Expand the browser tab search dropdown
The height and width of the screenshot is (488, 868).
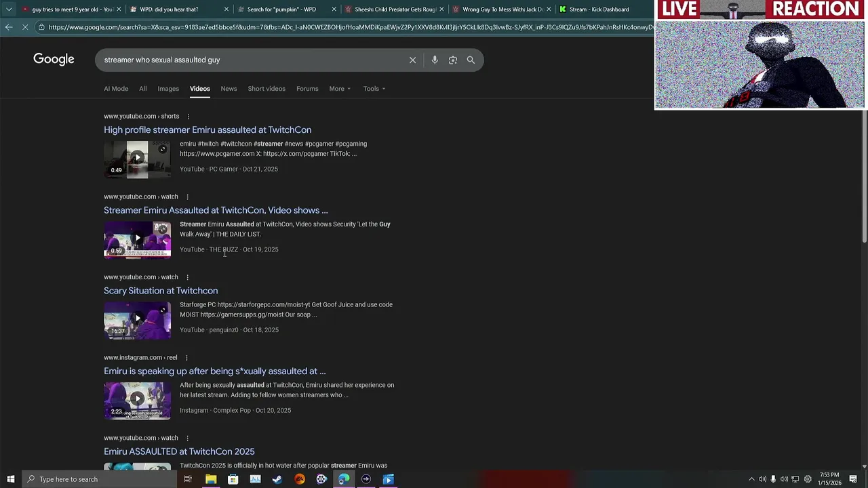coord(9,9)
